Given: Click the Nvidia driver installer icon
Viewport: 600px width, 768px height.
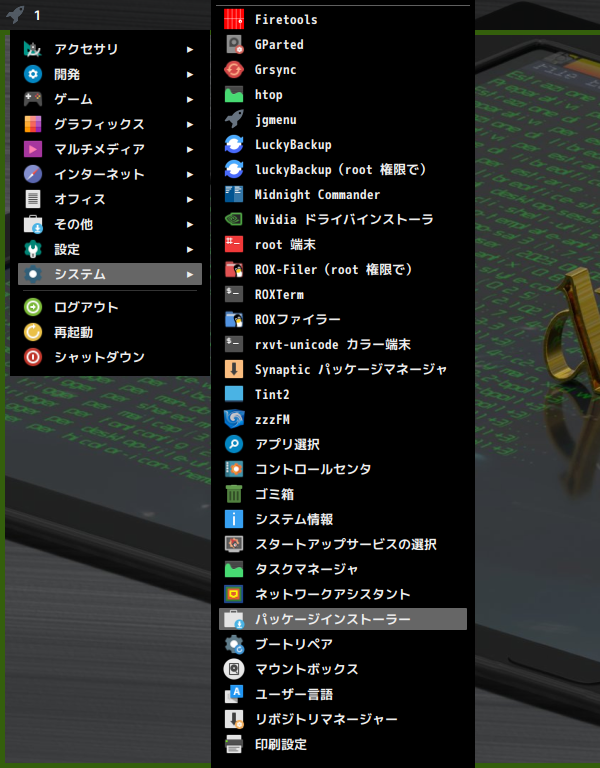Looking at the screenshot, I should coord(234,219).
